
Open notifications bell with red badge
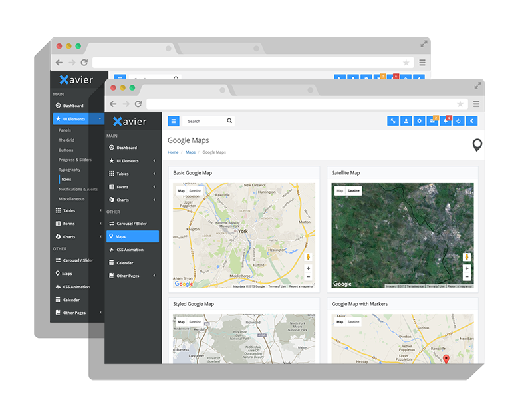click(x=446, y=121)
